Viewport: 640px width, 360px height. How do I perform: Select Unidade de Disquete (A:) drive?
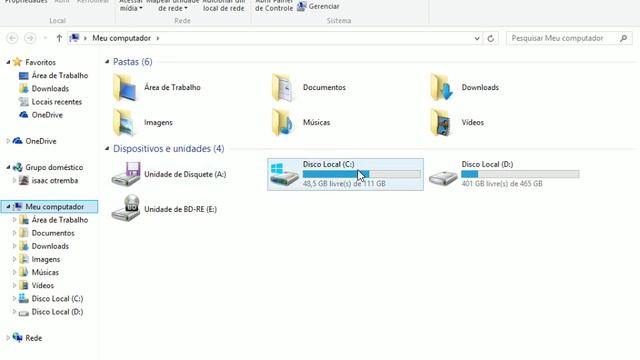(x=169, y=174)
